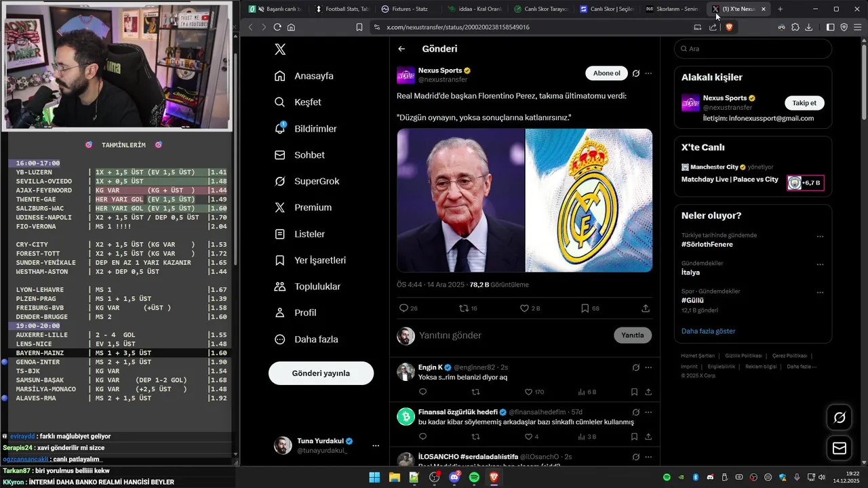Open Yer İşaretleri bookmarks
This screenshot has height=488, width=868.
coord(310,260)
